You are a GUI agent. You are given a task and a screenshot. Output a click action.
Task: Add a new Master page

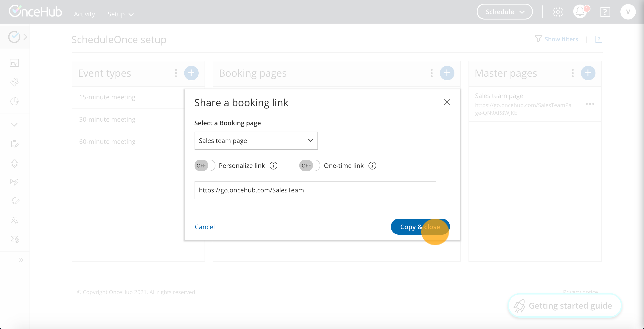pos(588,73)
